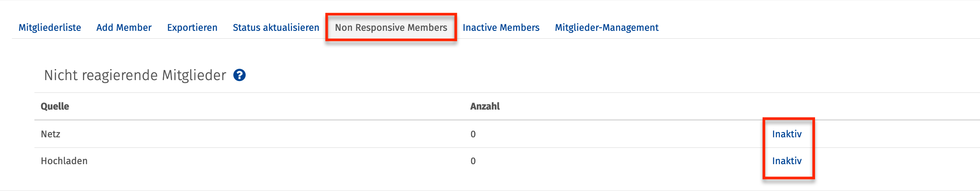Select the Non Responsive Members tab
980x191 pixels.
[391, 28]
